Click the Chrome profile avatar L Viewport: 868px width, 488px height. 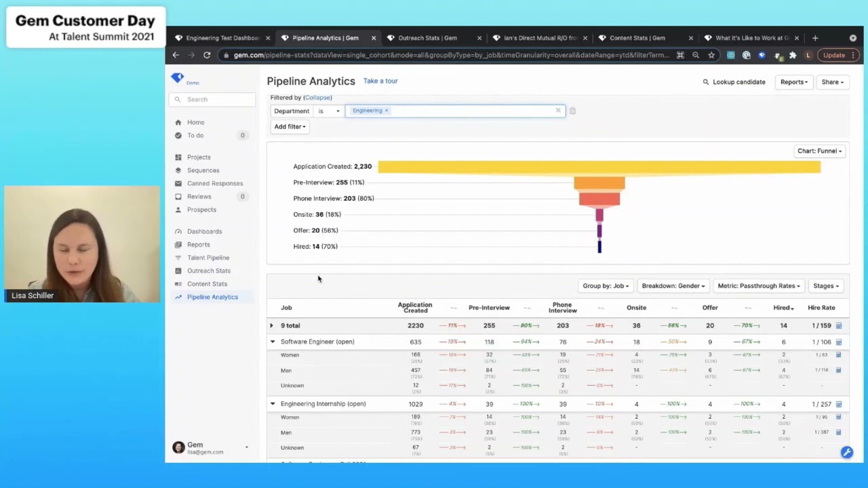tap(808, 56)
